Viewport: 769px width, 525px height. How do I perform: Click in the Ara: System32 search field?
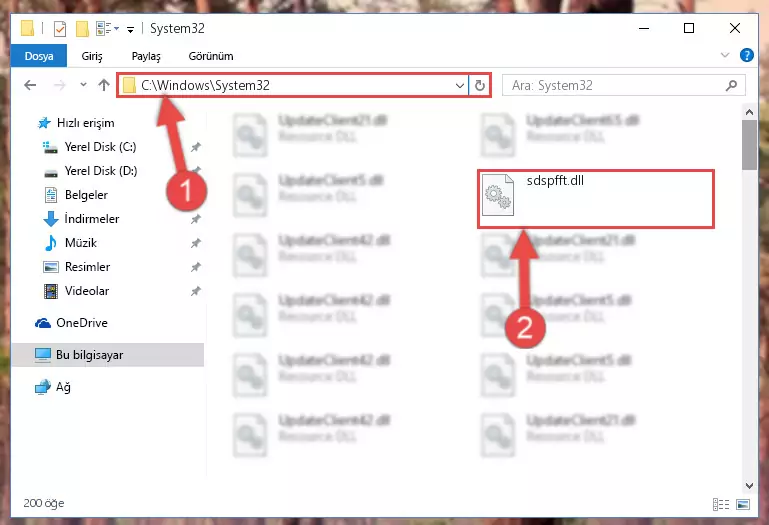pos(615,85)
